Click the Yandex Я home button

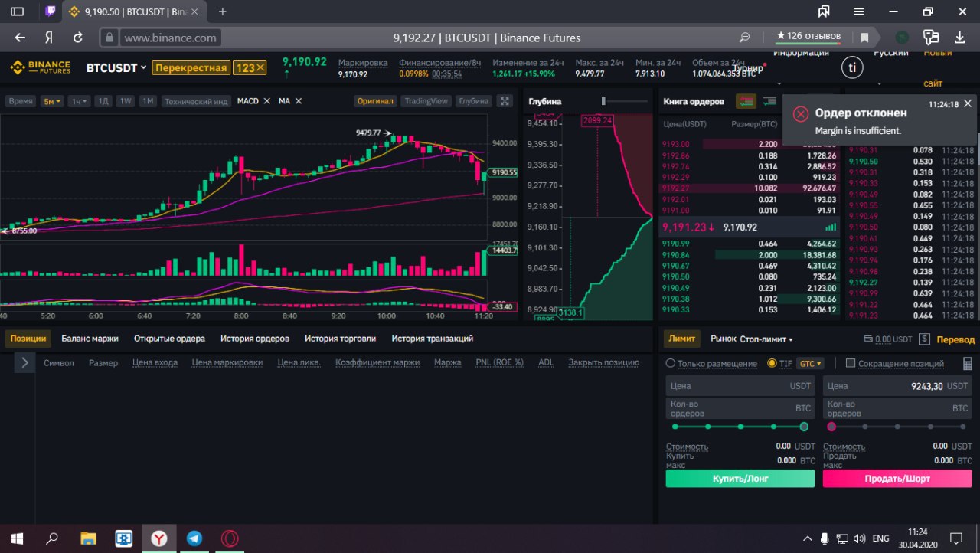pyautogui.click(x=48, y=38)
